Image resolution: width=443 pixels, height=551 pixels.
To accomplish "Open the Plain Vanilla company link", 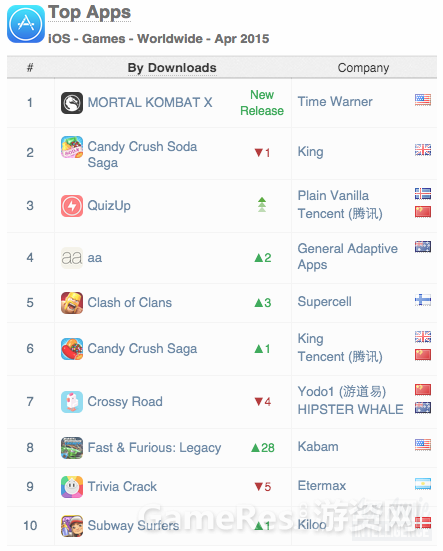I will tap(333, 196).
